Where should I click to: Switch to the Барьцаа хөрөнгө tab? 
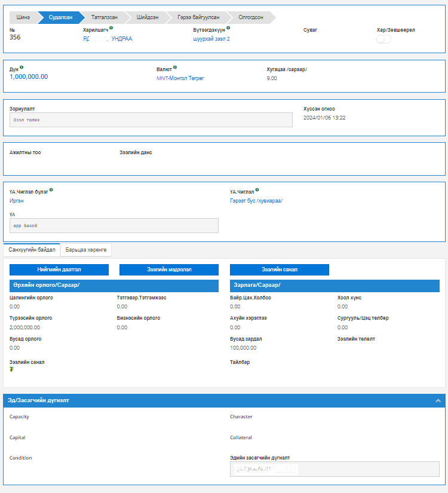pos(86,250)
